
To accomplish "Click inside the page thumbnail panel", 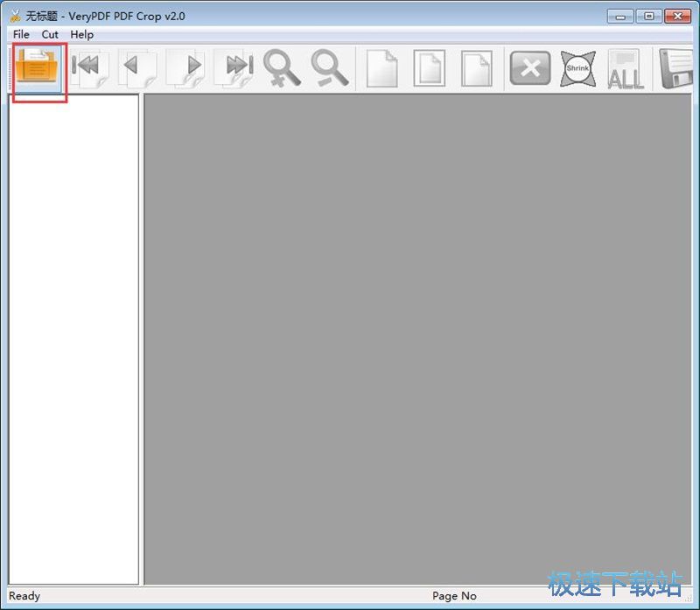I will [74, 341].
